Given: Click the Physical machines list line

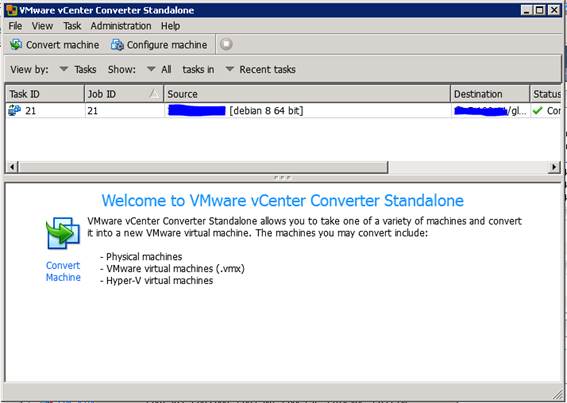Looking at the screenshot, I should click(x=141, y=256).
